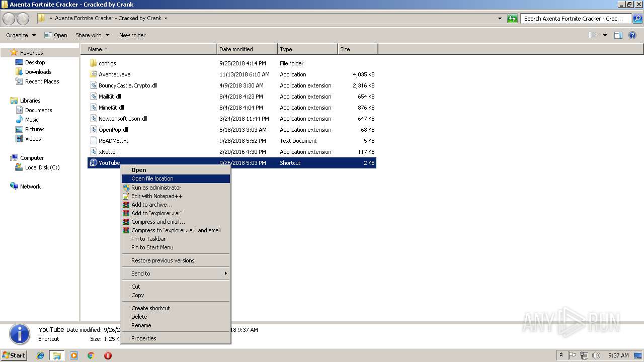Select the configs folder icon
Viewport: 644px width, 362px height.
click(x=93, y=63)
